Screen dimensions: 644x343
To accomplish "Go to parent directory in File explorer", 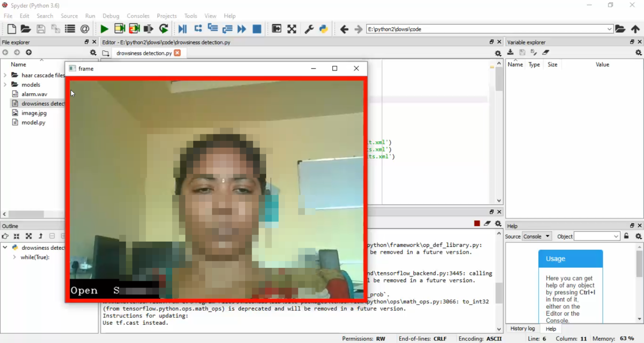I will 29,52.
